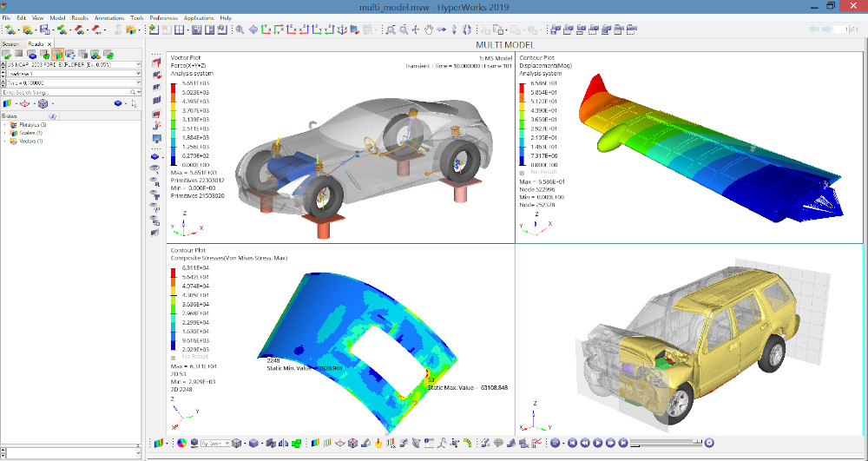Open the Annotations menu
Image resolution: width=868 pixels, height=461 pixels.
tap(110, 17)
